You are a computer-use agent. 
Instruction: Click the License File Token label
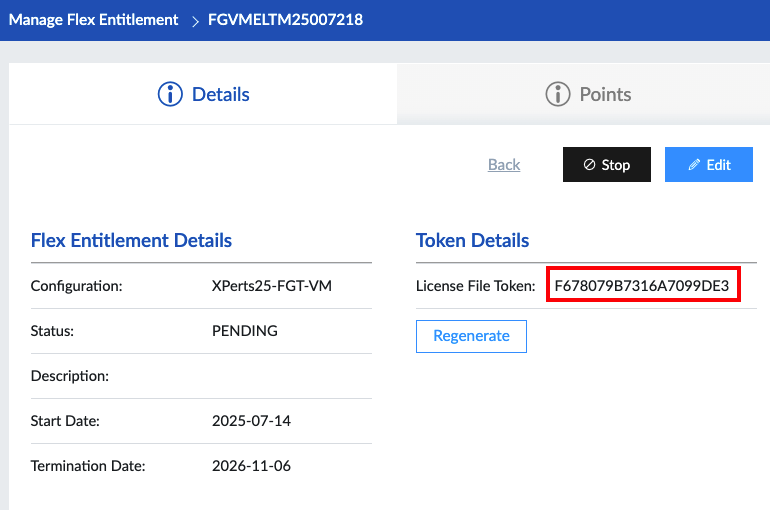point(475,286)
